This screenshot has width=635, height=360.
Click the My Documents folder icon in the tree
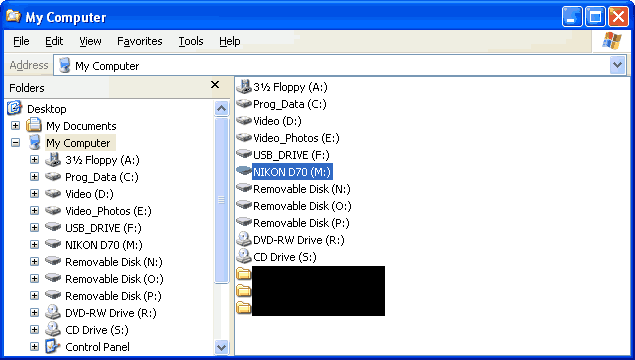pos(34,125)
